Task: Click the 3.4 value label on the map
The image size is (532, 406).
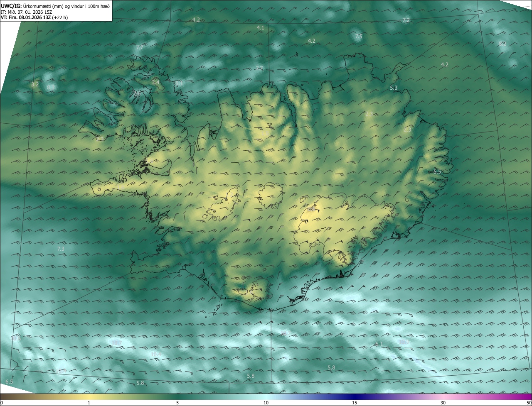Action: [x=155, y=83]
